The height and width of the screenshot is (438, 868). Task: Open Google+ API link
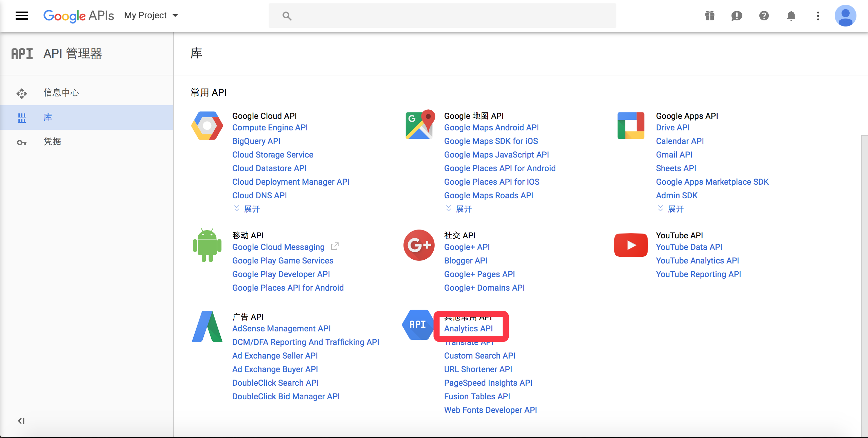click(467, 247)
